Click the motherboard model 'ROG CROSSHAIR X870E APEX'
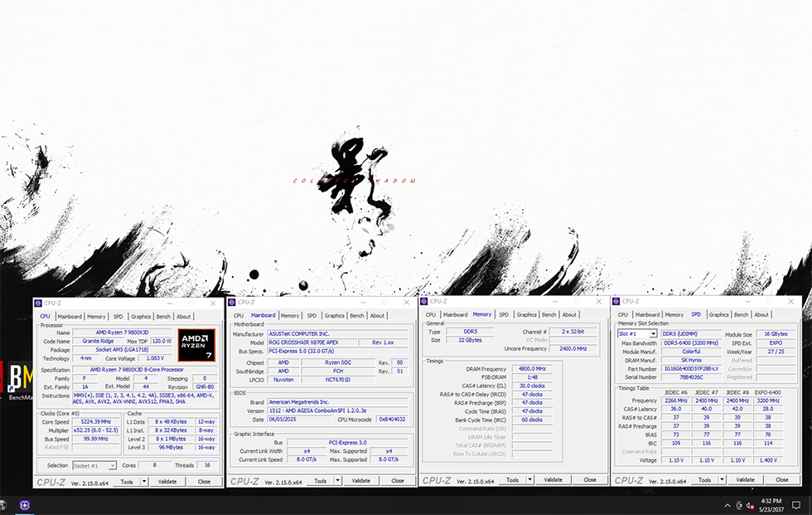 coord(312,343)
